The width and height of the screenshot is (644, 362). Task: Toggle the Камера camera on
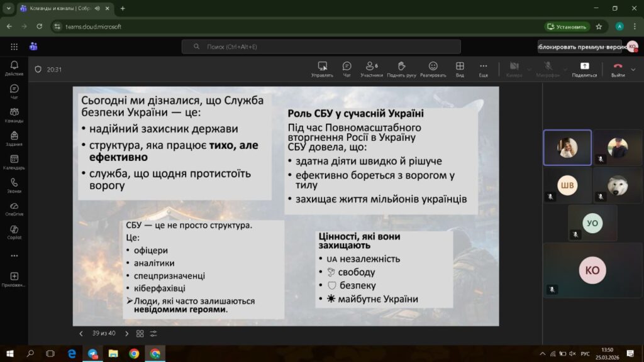(514, 69)
